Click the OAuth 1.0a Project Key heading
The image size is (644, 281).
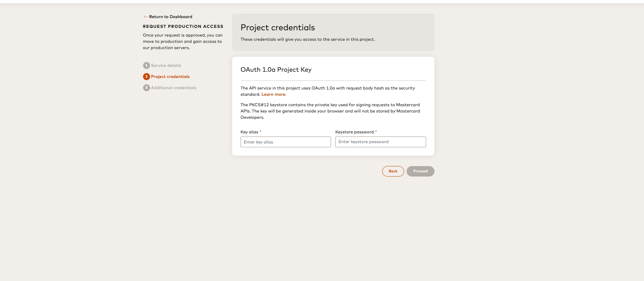click(x=276, y=70)
